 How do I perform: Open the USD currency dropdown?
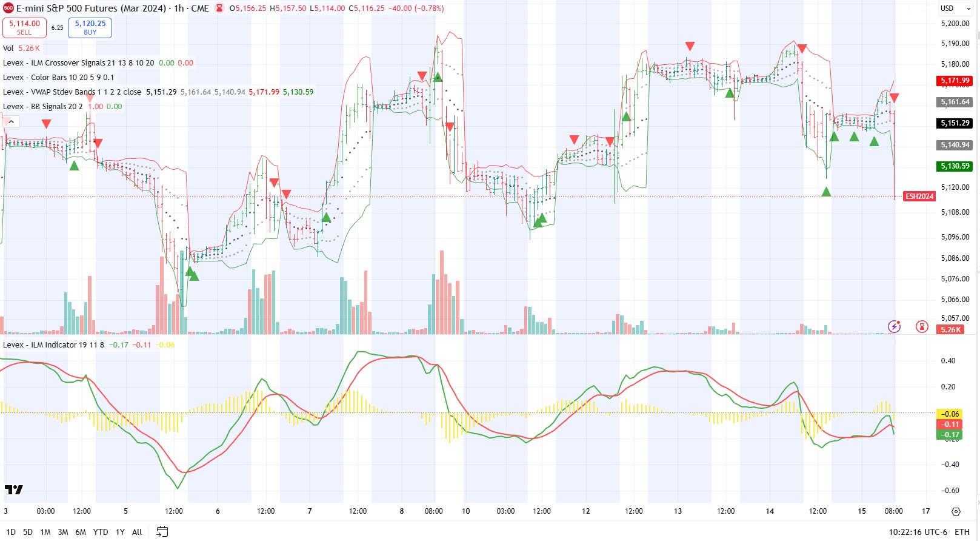click(955, 8)
